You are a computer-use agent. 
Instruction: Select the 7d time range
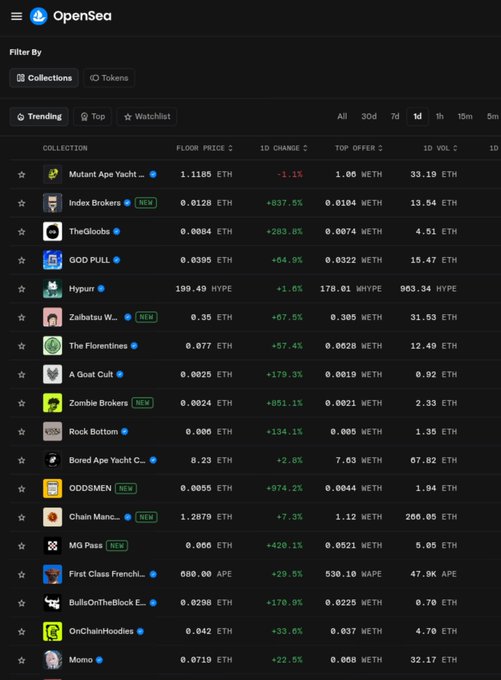coord(395,116)
